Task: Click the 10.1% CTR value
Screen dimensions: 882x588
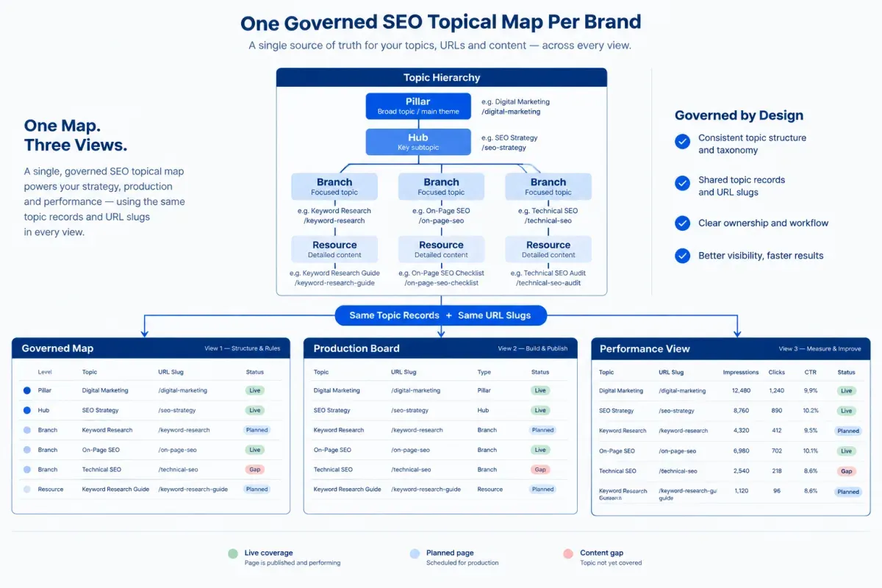Action: coord(811,451)
